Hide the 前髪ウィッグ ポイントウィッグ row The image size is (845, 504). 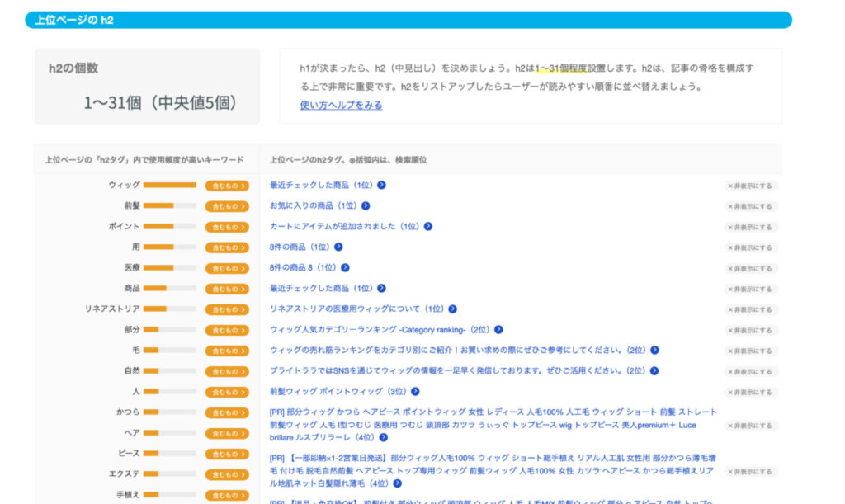[750, 392]
